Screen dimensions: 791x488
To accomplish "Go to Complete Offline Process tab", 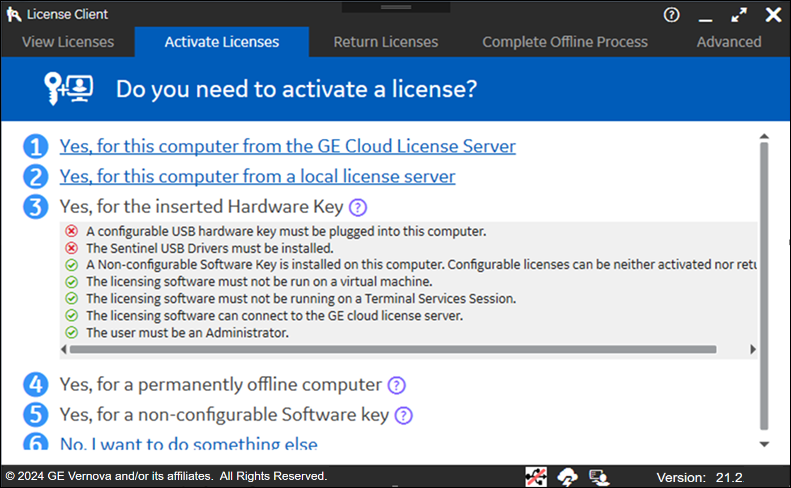I will 564,42.
